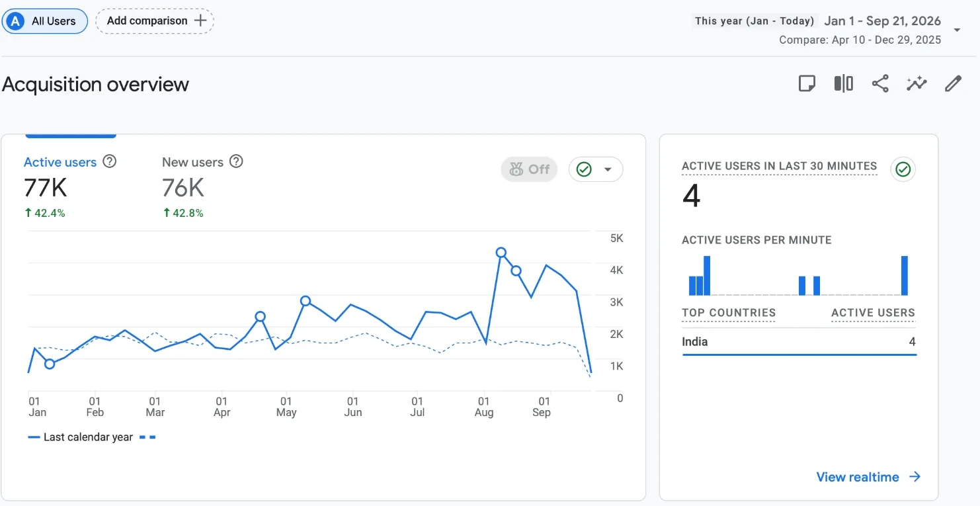The height and width of the screenshot is (506, 980).
Task: Click the This year (Jan - Today) label
Action: [755, 21]
